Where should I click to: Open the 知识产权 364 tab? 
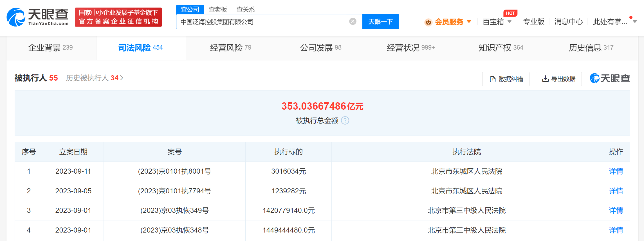pos(501,48)
